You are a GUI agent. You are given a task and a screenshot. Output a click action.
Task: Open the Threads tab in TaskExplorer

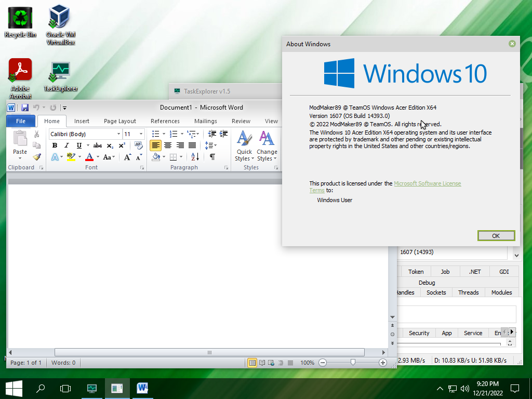pyautogui.click(x=468, y=292)
